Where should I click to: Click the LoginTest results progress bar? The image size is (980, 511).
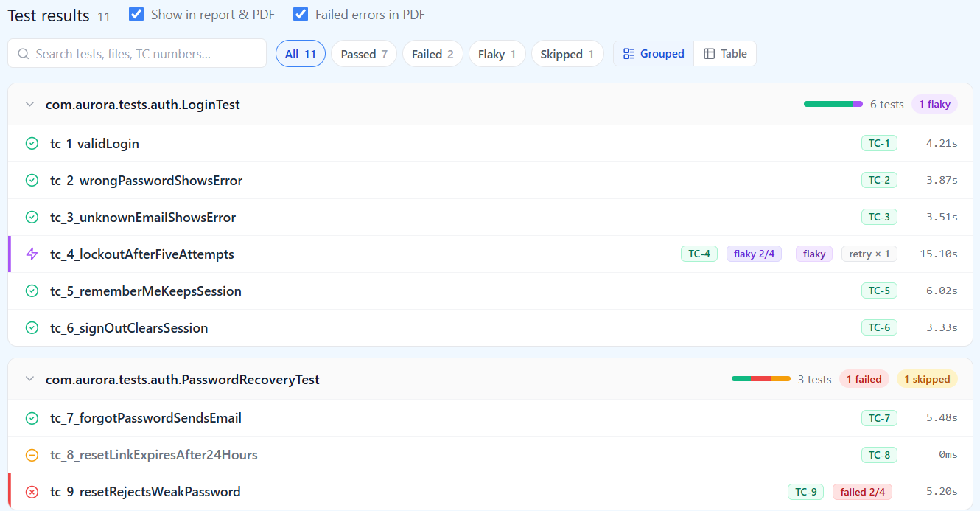point(833,105)
